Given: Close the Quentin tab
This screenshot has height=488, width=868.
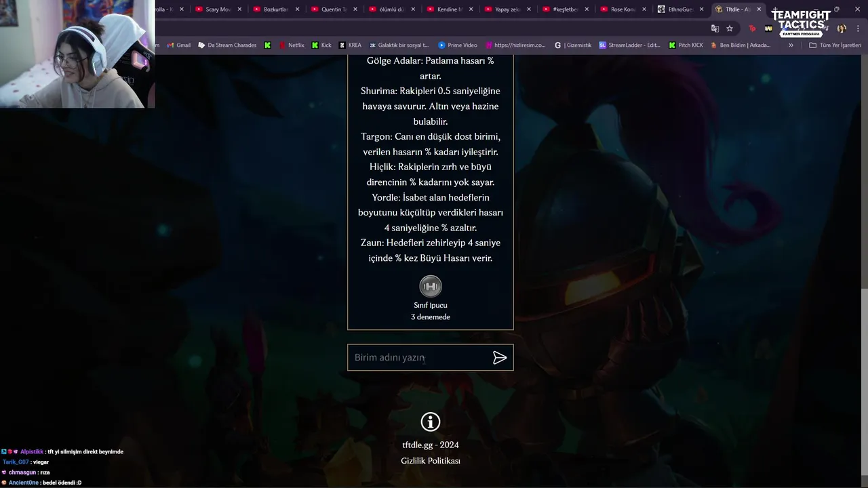Looking at the screenshot, I should [x=355, y=9].
